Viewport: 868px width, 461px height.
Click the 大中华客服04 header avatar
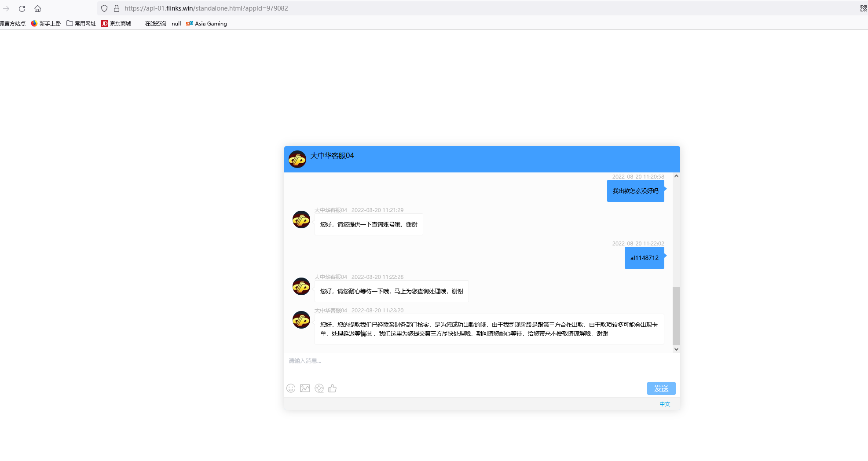(x=297, y=159)
